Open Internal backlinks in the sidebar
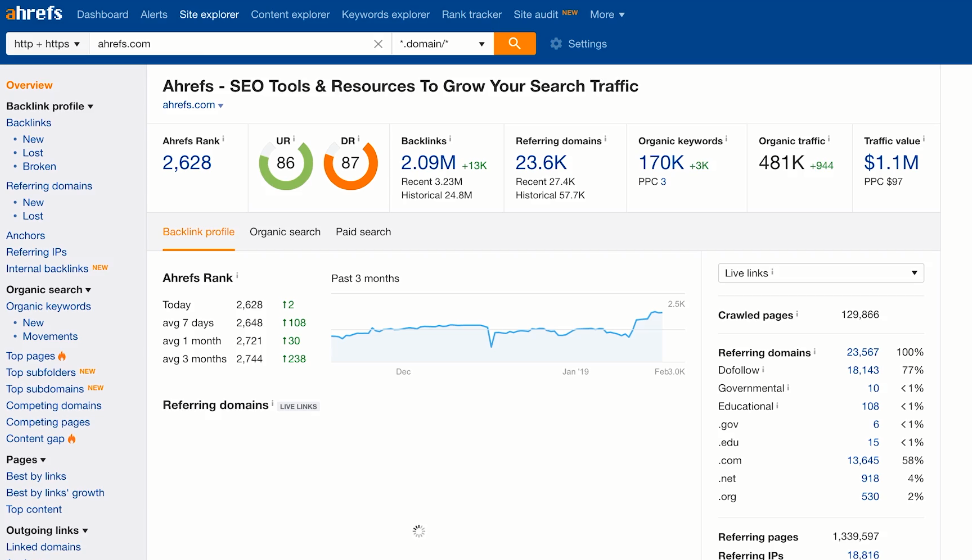The height and width of the screenshot is (560, 972). coord(47,269)
